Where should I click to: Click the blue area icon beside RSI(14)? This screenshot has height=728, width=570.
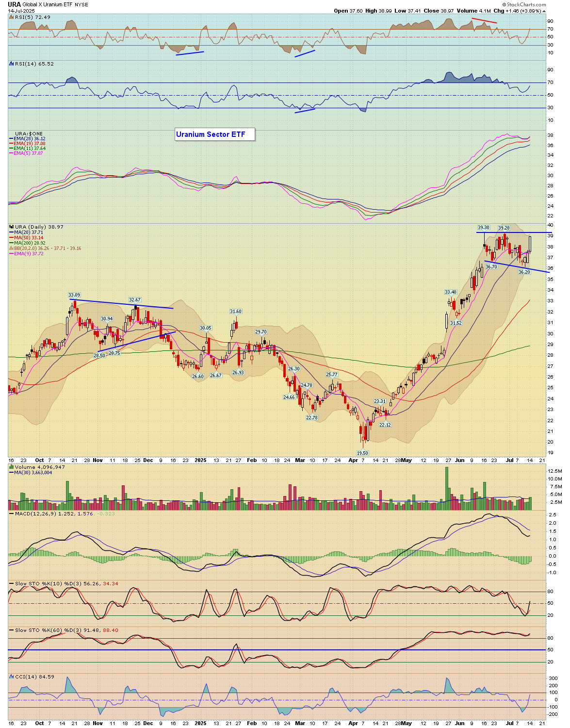(x=12, y=64)
